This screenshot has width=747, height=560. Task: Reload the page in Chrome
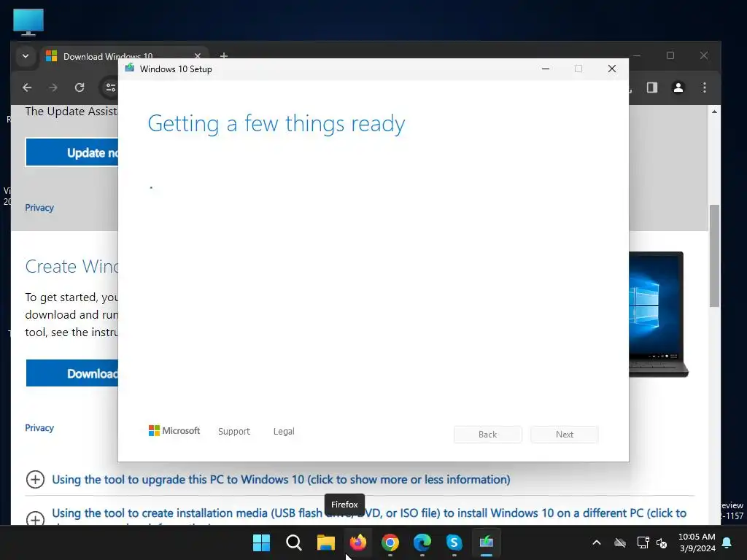80,87
